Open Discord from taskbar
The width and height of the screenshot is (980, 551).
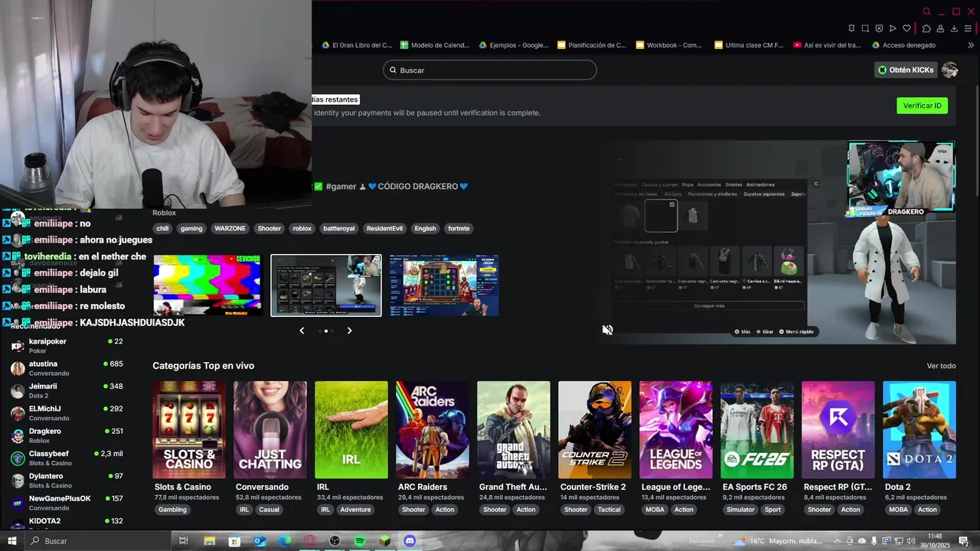tap(410, 541)
